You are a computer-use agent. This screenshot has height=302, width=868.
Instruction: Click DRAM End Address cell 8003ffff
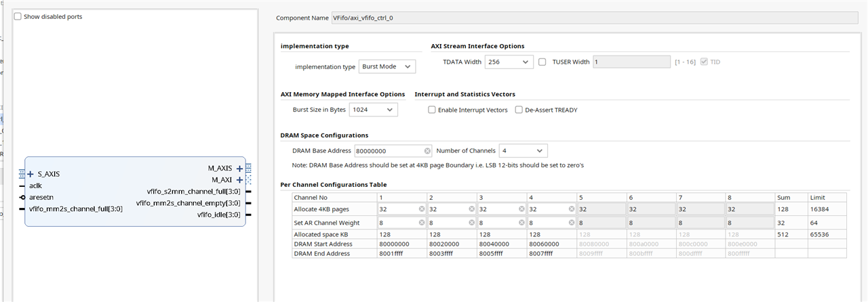[452, 253]
